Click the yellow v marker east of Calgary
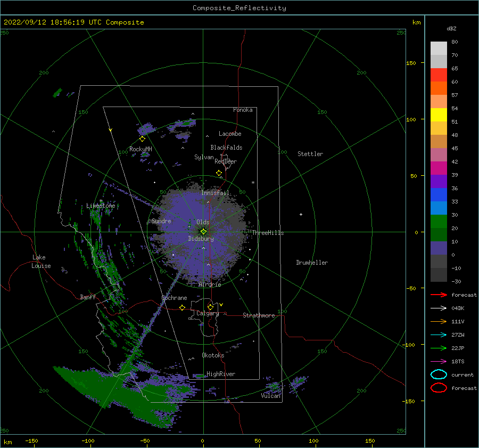 [221, 305]
